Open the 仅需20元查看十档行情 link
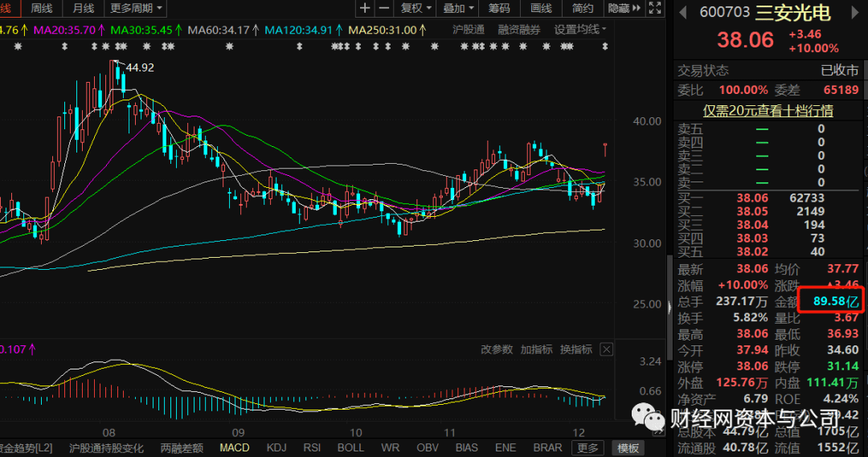Image resolution: width=868 pixels, height=457 pixels. (x=768, y=111)
